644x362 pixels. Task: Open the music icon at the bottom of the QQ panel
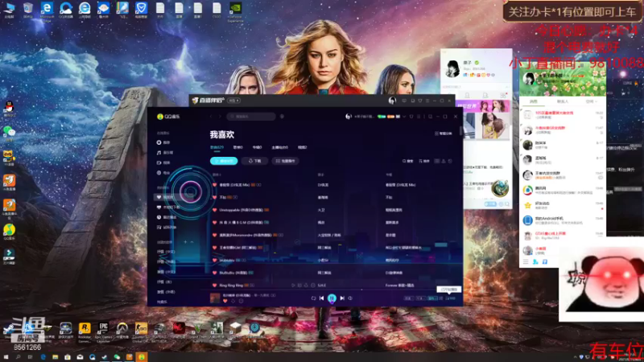pyautogui.click(x=545, y=261)
